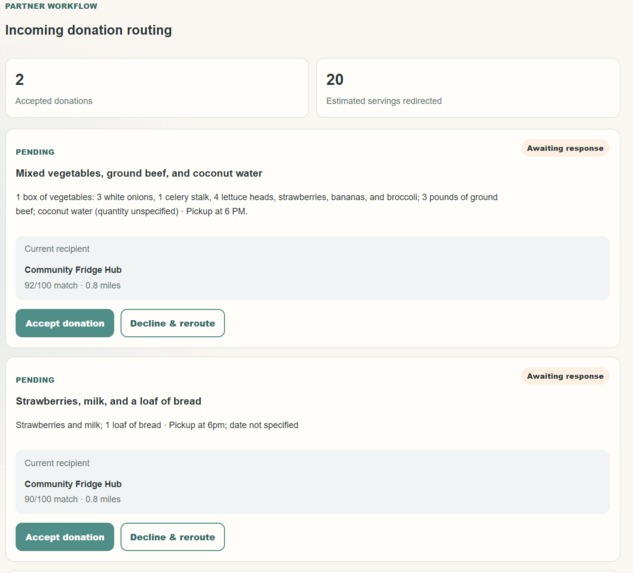Click the PENDING label on mixed vegetables card
The height and width of the screenshot is (573, 633).
[x=35, y=152]
